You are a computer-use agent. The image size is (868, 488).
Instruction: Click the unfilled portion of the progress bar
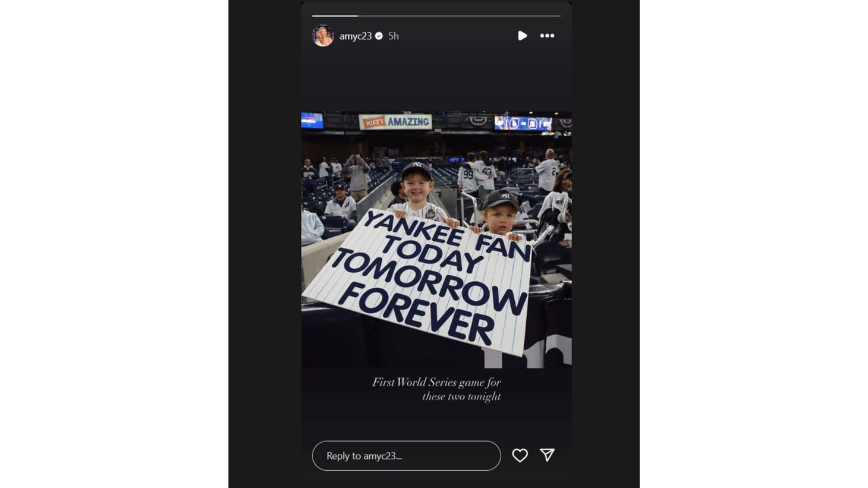[459, 16]
